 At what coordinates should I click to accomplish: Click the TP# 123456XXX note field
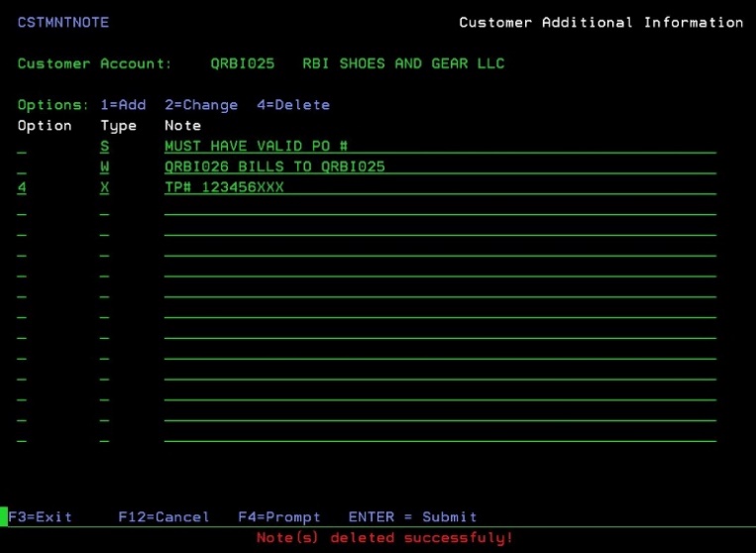tap(224, 187)
